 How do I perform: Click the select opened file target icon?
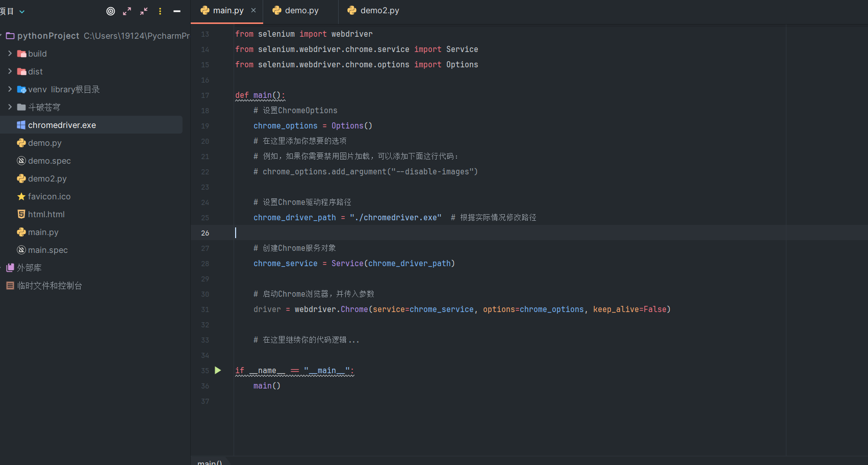pos(111,11)
